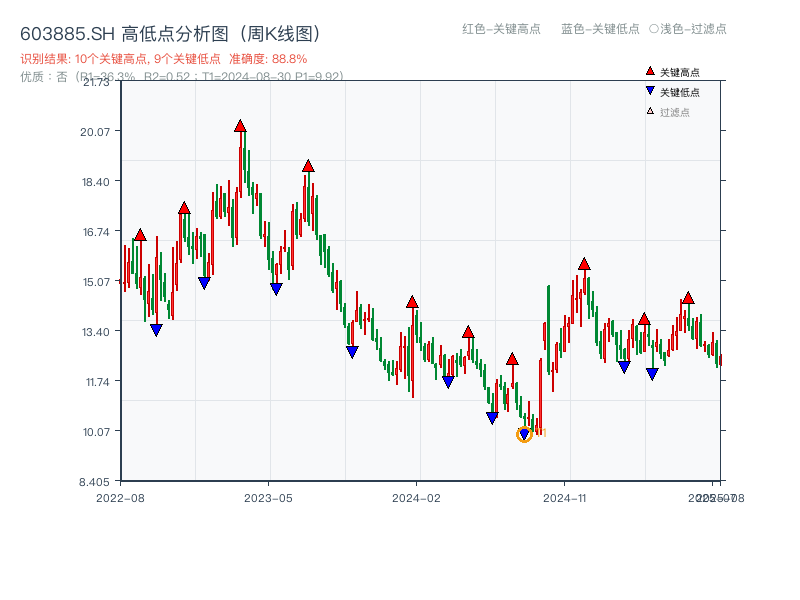Open the 浅色-过滤点 circle legend entry
Viewport: 800px width, 600px height.
690,30
